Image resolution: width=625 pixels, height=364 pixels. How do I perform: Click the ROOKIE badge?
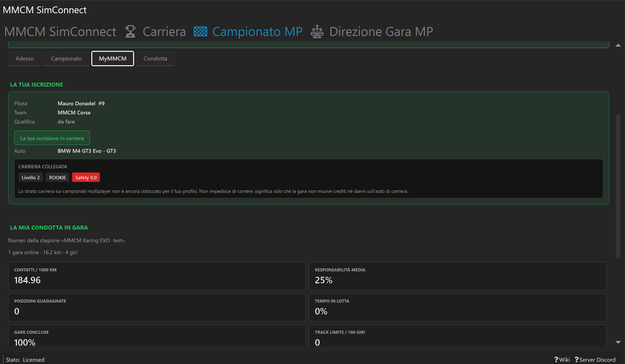[x=57, y=177]
